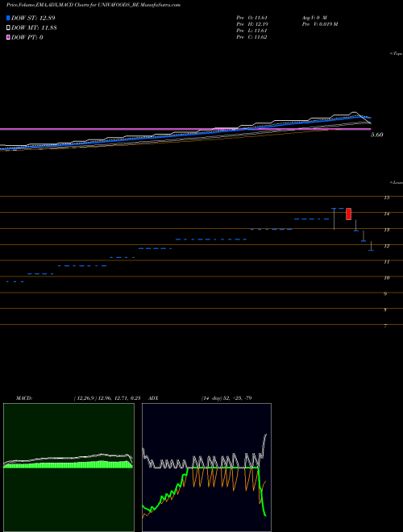The width and height of the screenshot is (403, 532).
Task: Click the '5.60' label beside EMA lines
Action: pos(377,135)
